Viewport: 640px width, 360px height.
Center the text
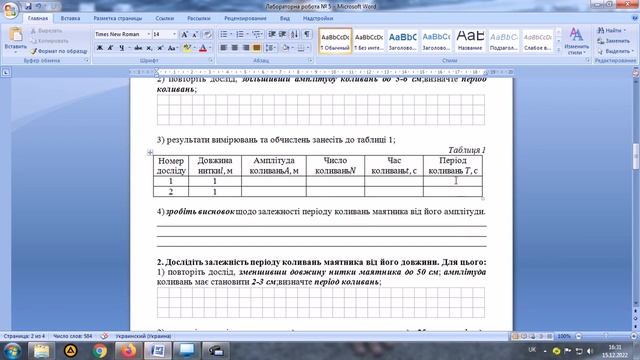point(235,48)
